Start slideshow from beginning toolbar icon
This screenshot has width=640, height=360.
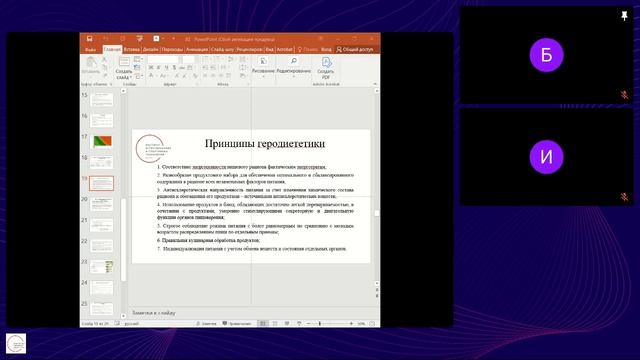tap(140, 38)
